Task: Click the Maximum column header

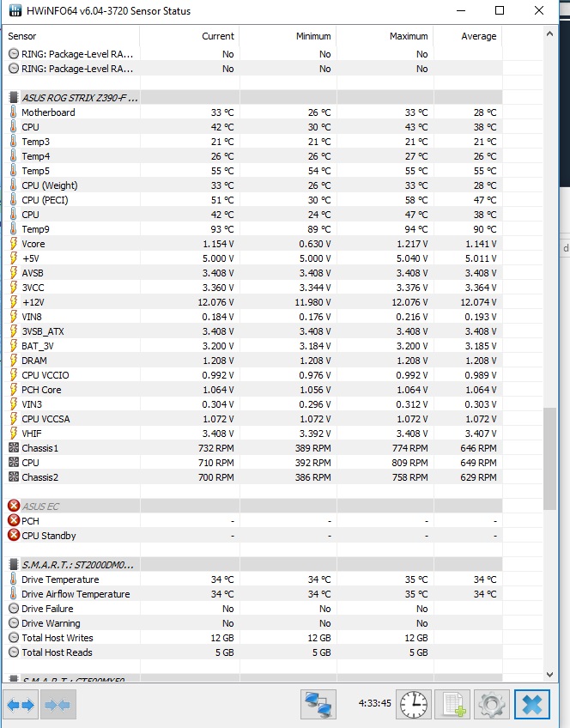Action: coord(385,36)
